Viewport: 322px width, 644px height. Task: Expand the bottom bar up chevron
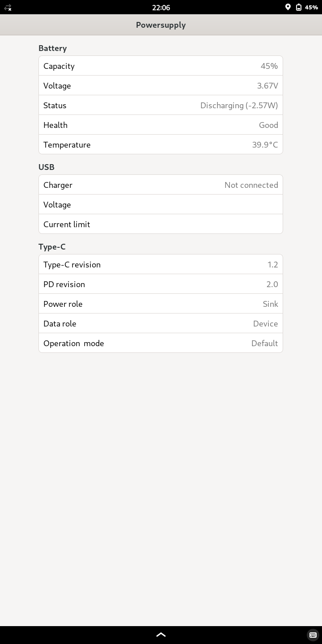click(161, 635)
